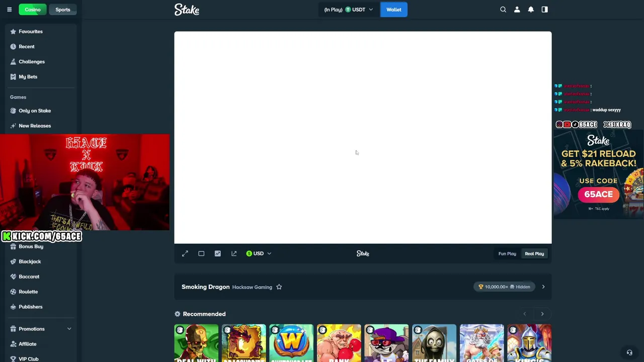Click the My Bets icon in sidebar

click(x=13, y=76)
